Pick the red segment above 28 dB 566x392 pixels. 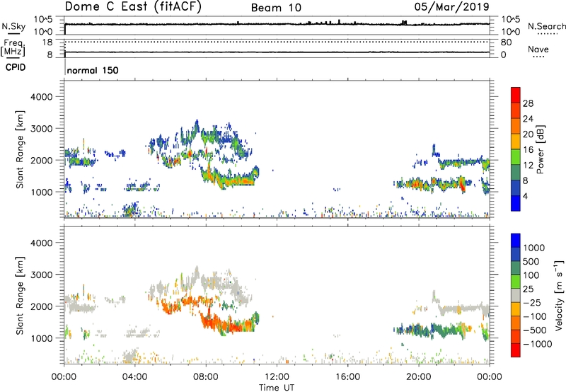coord(516,96)
